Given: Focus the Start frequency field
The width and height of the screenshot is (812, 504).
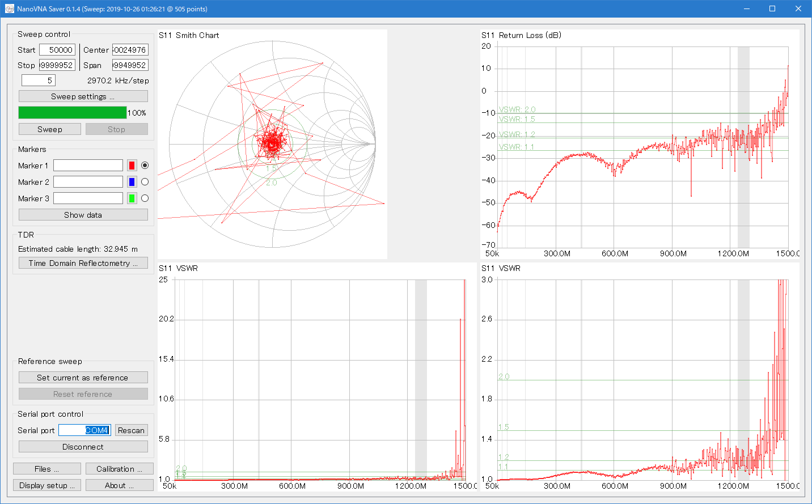Looking at the screenshot, I should click(x=57, y=50).
